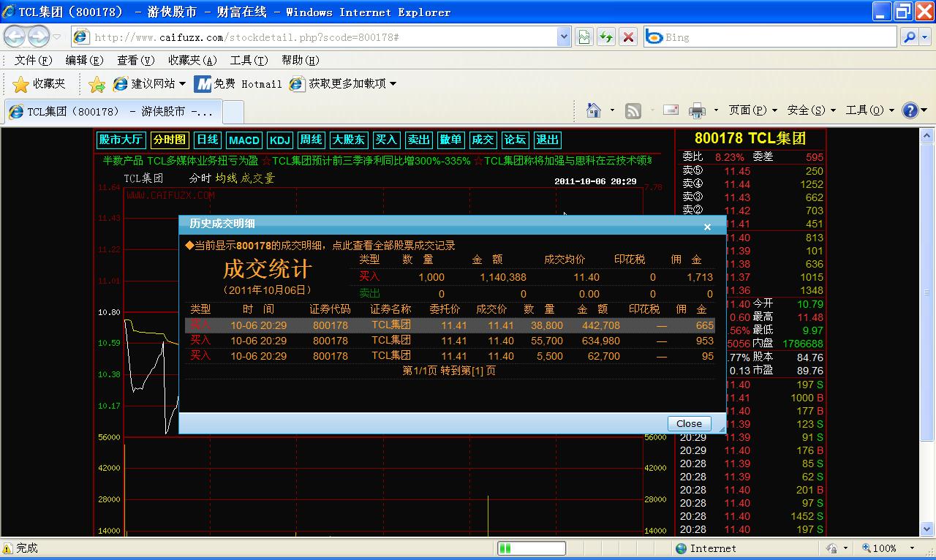
Task: Click the add-to-favorites star with arrow icon
Action: [x=97, y=84]
